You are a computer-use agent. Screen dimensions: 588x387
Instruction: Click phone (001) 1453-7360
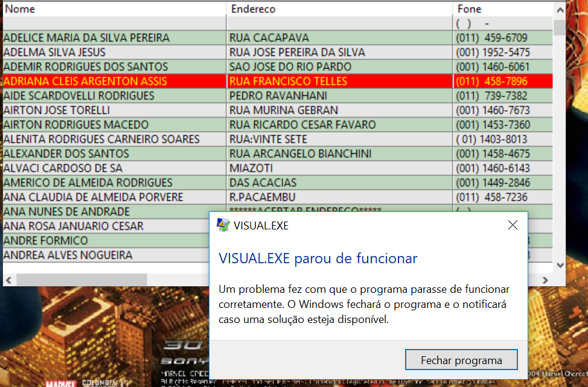(x=493, y=124)
